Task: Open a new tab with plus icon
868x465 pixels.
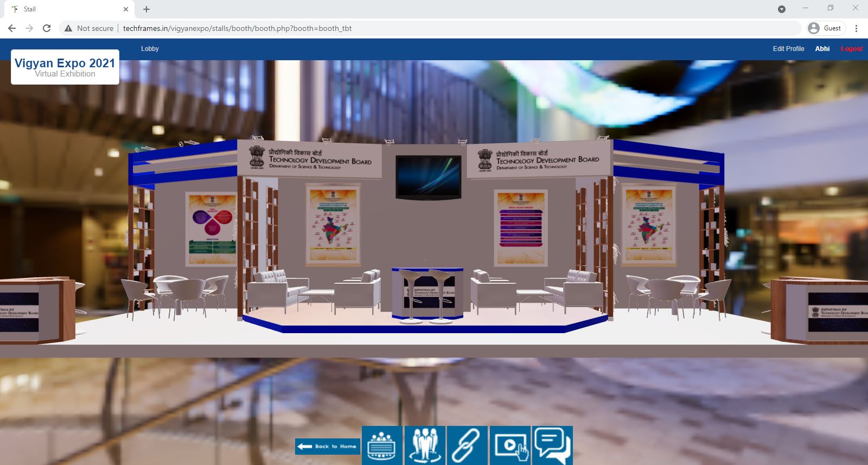Action: pyautogui.click(x=146, y=9)
